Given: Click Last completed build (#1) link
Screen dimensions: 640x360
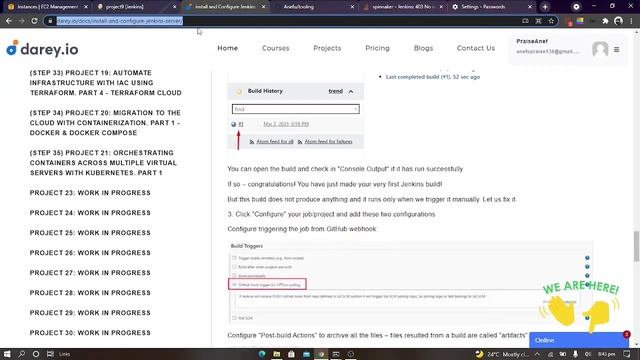Looking at the screenshot, I should tap(433, 77).
